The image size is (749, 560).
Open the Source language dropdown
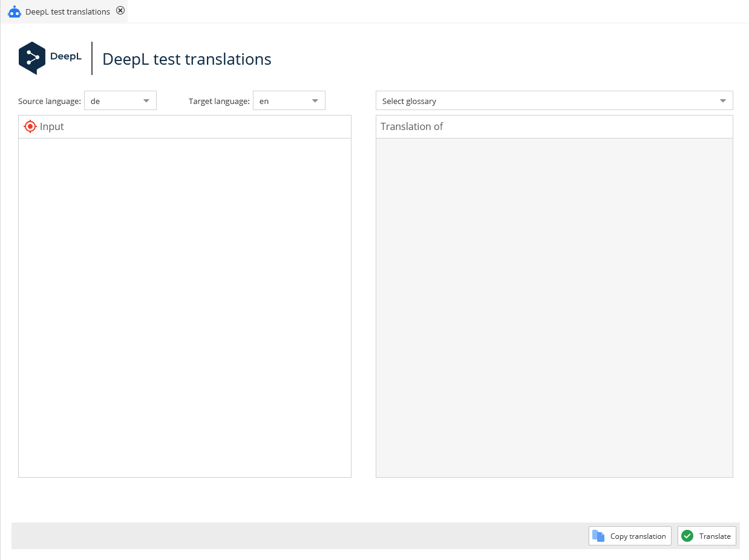(x=120, y=100)
